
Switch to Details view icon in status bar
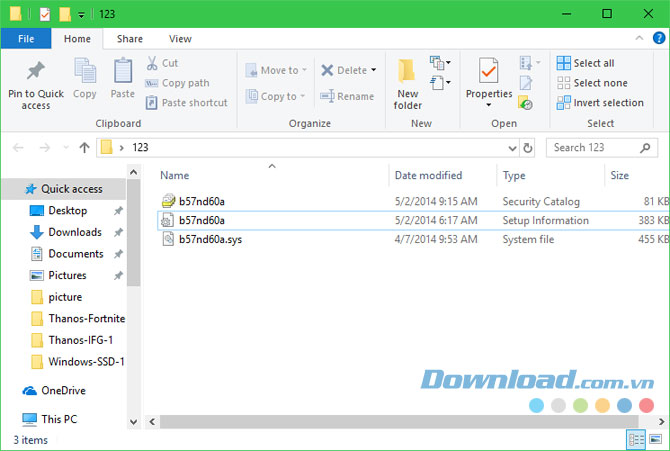[x=635, y=439]
